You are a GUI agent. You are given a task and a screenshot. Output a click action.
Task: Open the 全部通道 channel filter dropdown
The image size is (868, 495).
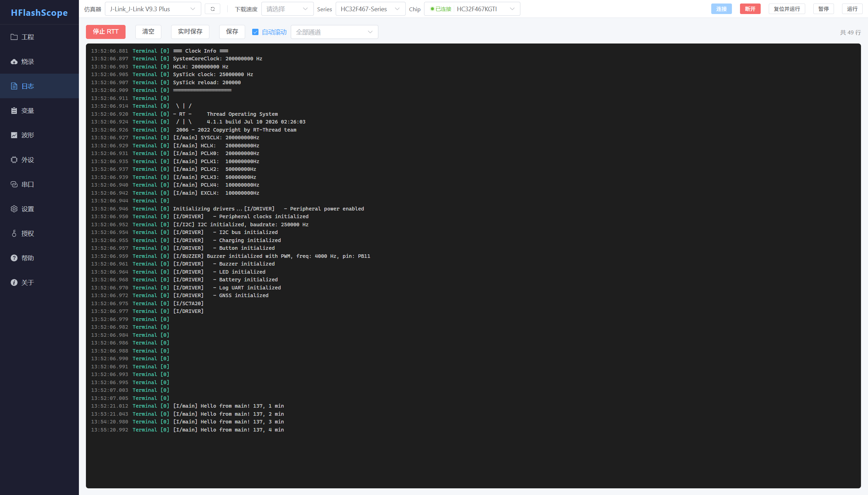coord(334,32)
